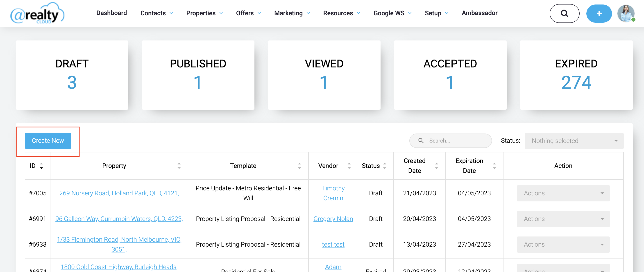Viewport: 644px width, 272px height.
Task: Sort by Expiration Date arrows
Action: point(494,166)
